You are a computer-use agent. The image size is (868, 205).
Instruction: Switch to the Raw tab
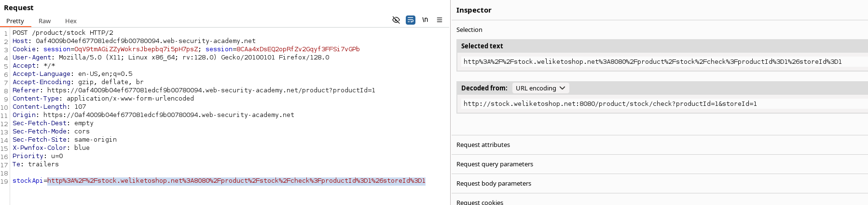pyautogui.click(x=45, y=21)
